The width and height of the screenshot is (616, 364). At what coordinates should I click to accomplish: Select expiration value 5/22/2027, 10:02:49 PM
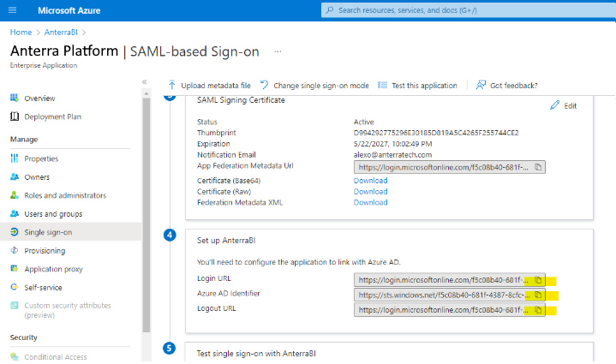click(393, 144)
